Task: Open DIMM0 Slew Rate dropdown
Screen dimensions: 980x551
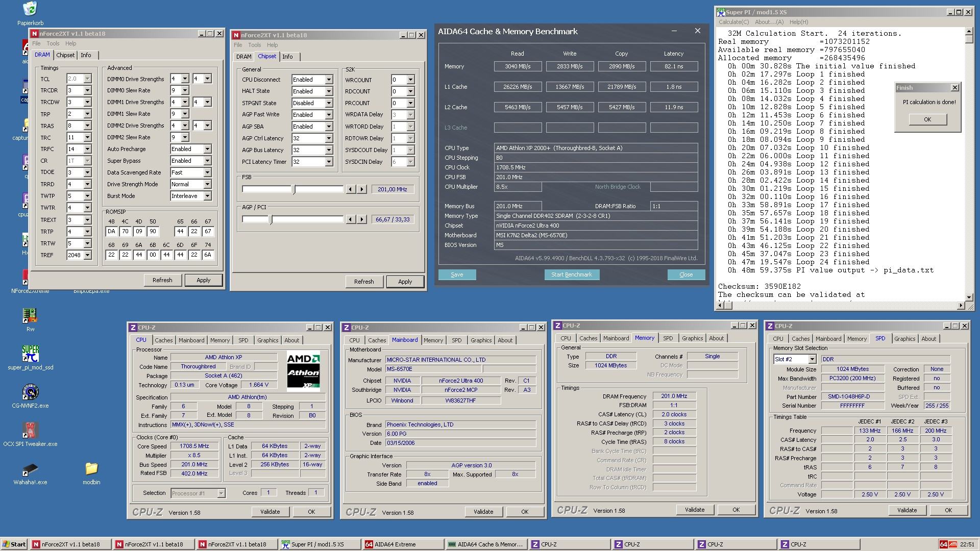Action: pos(185,90)
